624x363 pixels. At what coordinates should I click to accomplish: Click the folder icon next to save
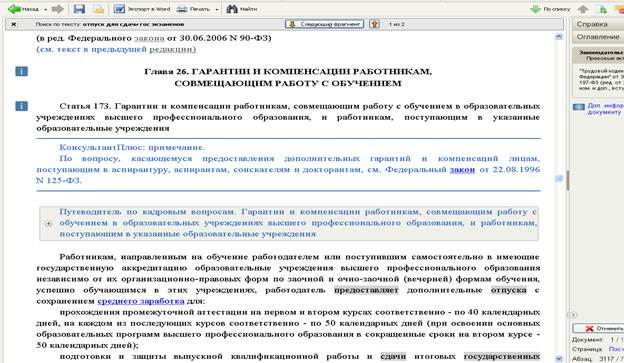98,9
